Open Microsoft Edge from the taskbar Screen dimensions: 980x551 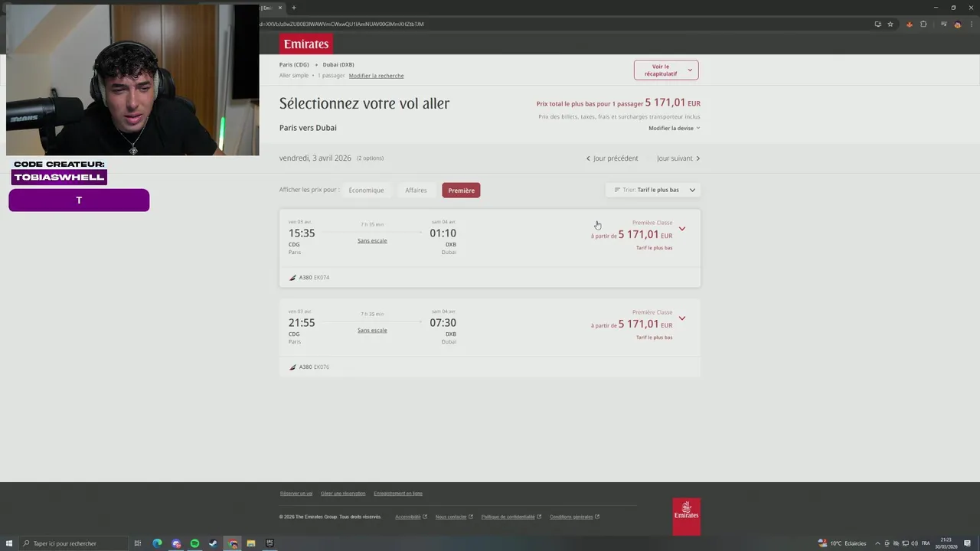point(157,543)
